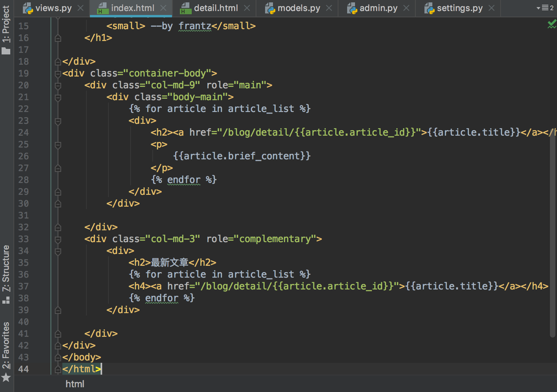
Task: Close the detail.html tab
Action: click(x=247, y=8)
